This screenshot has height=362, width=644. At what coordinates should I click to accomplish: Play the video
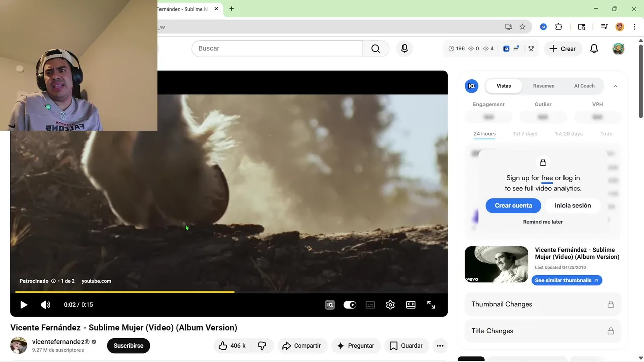[23, 305]
